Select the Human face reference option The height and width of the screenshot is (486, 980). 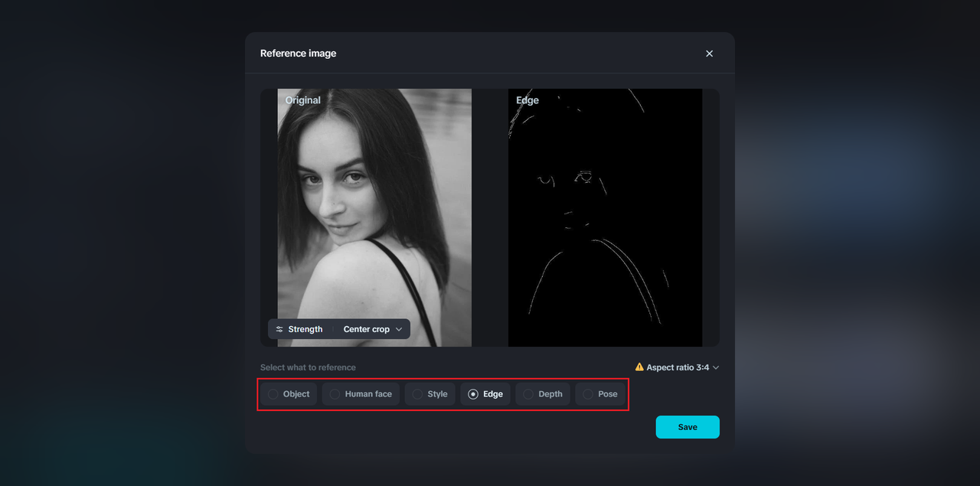pos(361,394)
